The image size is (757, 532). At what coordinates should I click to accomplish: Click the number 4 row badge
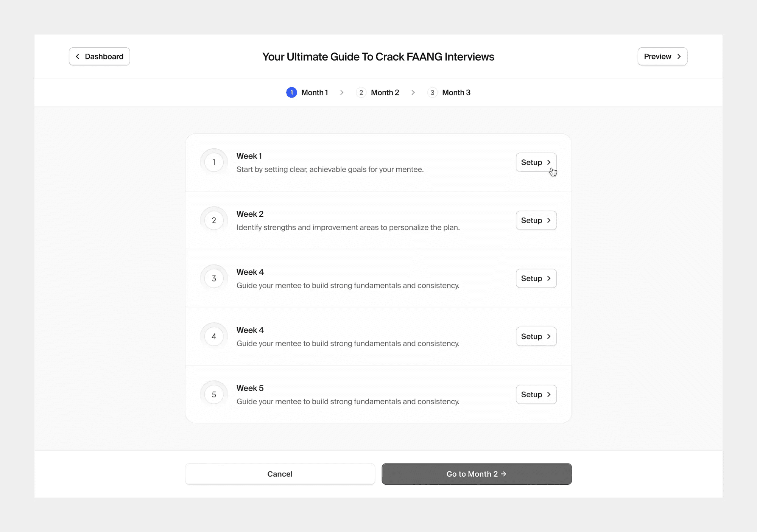[x=214, y=336]
